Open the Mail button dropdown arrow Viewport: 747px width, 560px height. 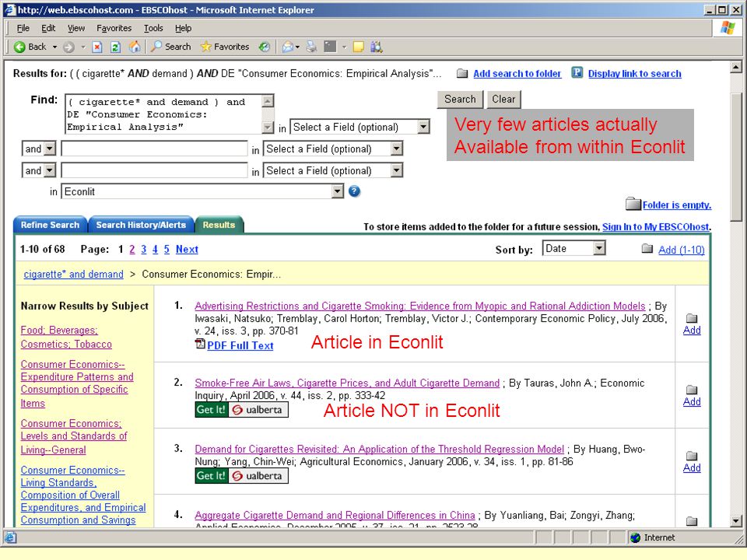(x=297, y=47)
